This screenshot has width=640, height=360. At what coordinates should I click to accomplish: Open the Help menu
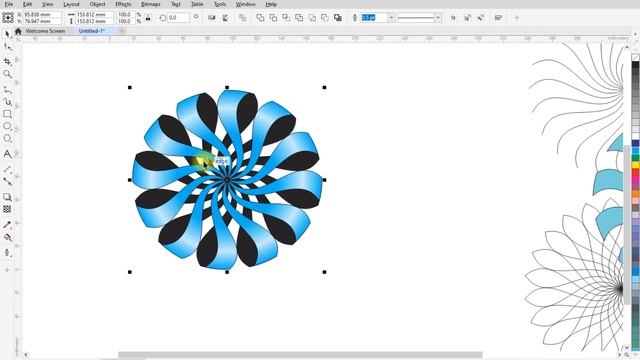[271, 4]
